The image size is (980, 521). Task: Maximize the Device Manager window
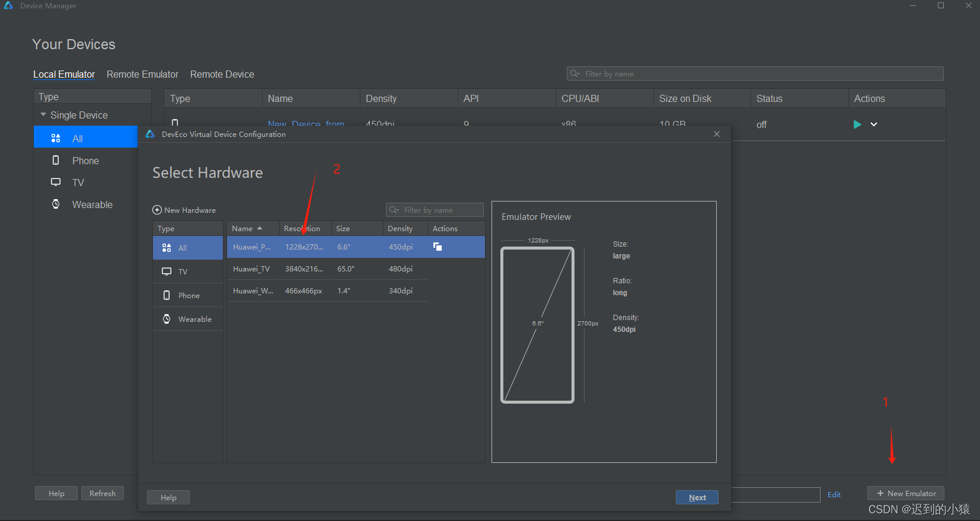click(941, 5)
